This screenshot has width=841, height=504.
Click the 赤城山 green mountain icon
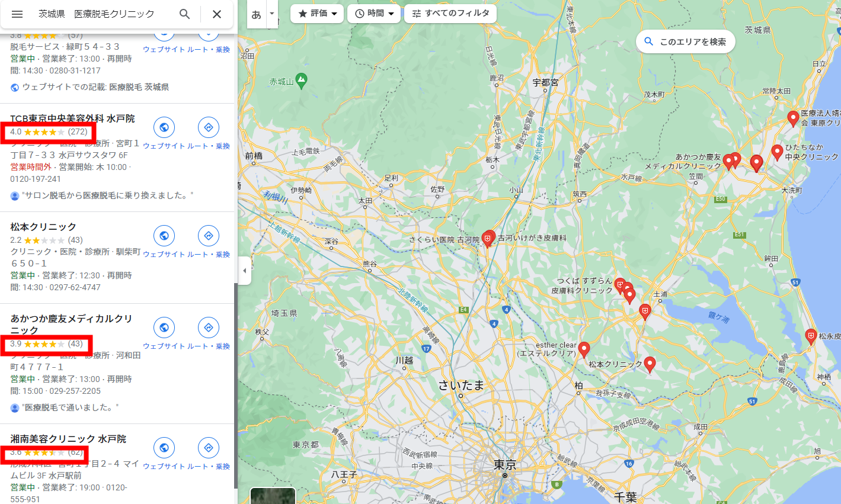301,81
